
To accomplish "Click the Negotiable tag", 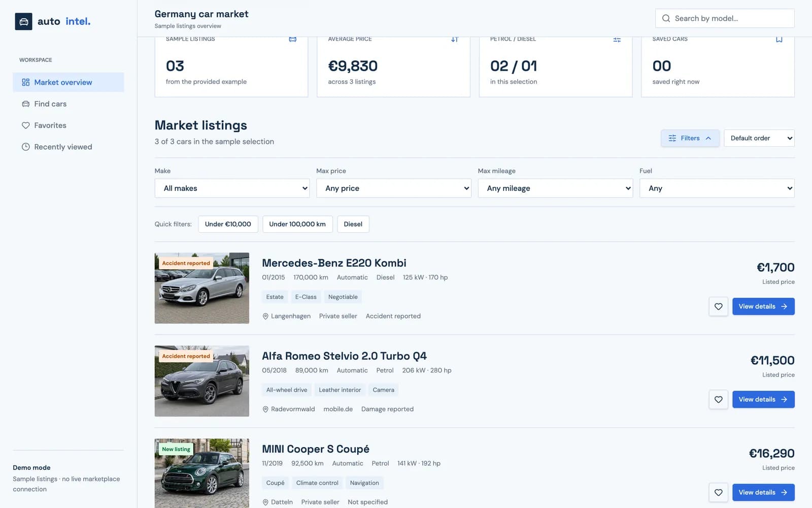I will tap(343, 297).
